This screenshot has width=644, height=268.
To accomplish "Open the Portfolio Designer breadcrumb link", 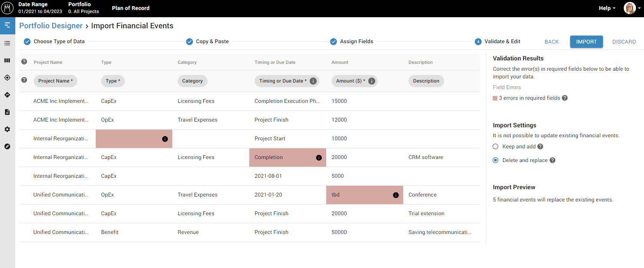I will 51,26.
